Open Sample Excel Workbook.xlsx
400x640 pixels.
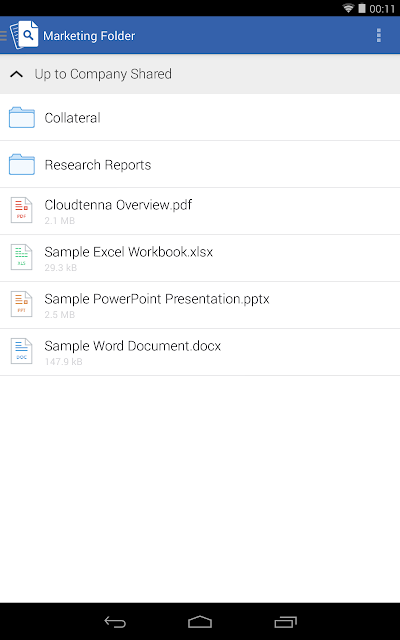pyautogui.click(x=200, y=258)
